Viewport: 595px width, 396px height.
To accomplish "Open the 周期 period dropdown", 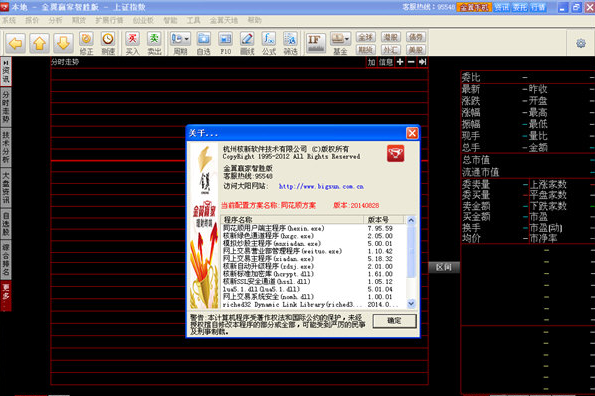I will (180, 43).
